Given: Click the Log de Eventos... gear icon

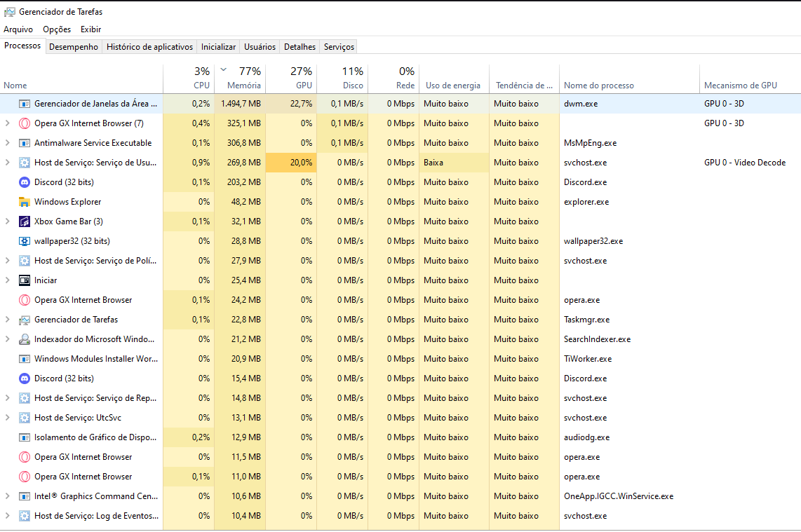Looking at the screenshot, I should point(24,516).
